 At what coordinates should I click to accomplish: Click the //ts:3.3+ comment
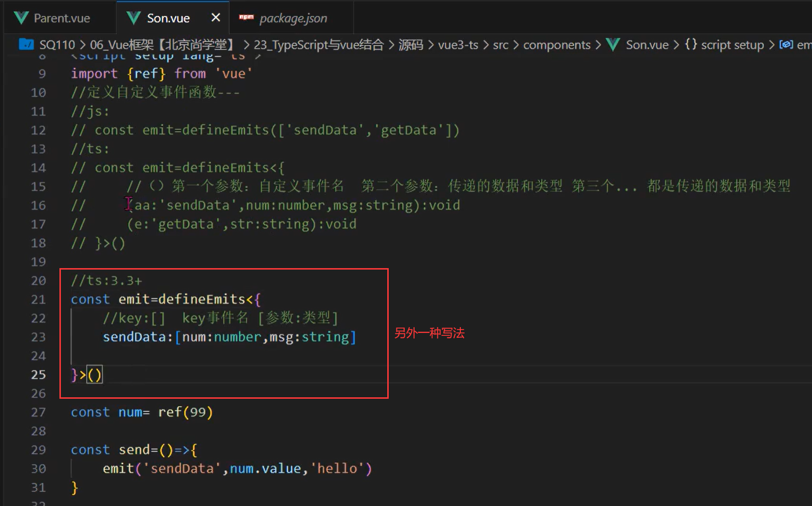click(x=106, y=281)
